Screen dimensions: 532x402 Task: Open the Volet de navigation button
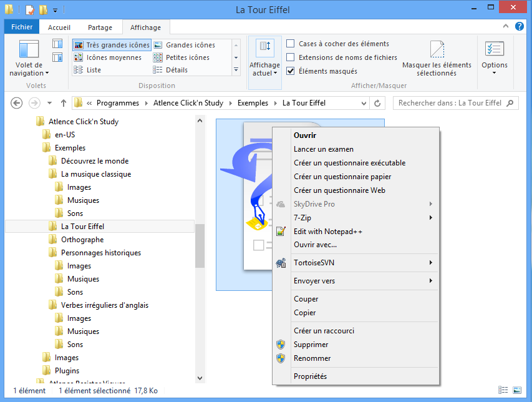pos(29,57)
